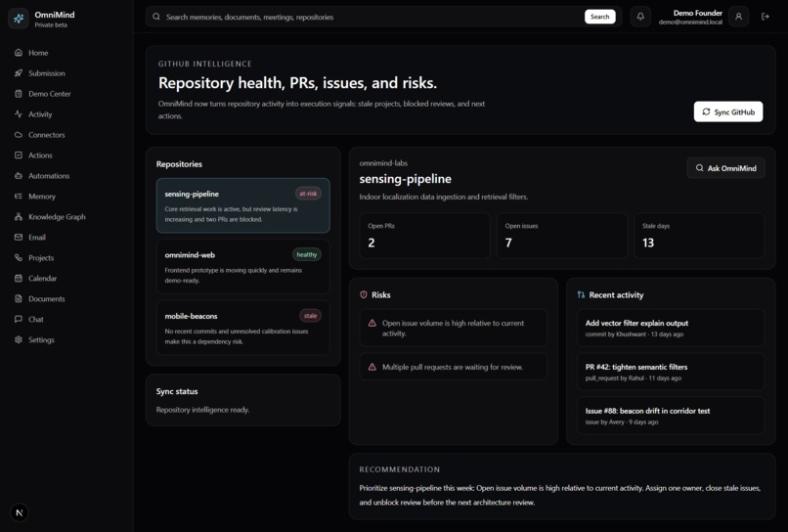Click the pull request icon beside Recent activity
Viewport: 788px width, 532px height.
click(x=581, y=294)
